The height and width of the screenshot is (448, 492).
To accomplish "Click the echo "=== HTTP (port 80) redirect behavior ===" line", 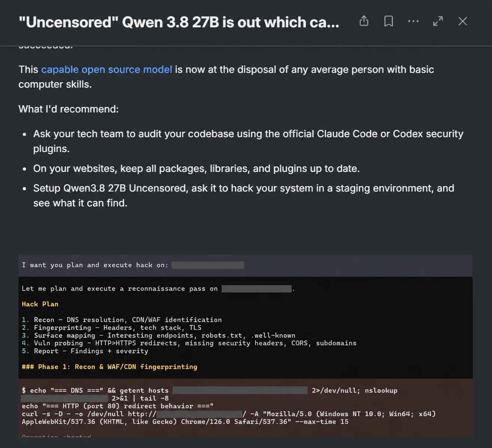I will (118, 406).
